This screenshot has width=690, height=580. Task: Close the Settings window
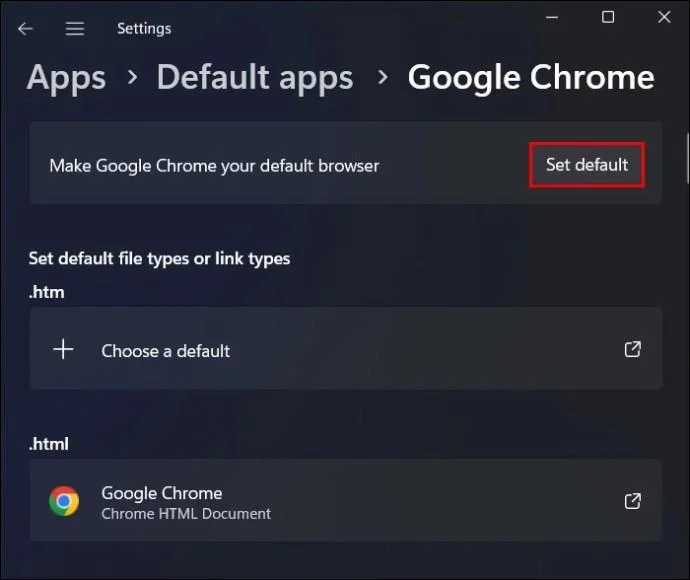click(x=664, y=18)
